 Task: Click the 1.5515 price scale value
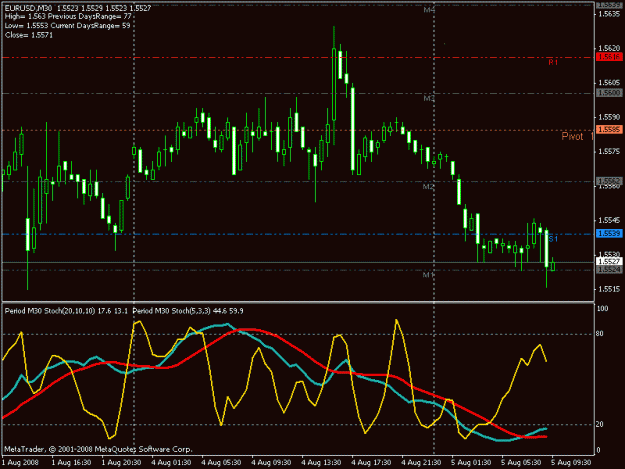[609, 289]
